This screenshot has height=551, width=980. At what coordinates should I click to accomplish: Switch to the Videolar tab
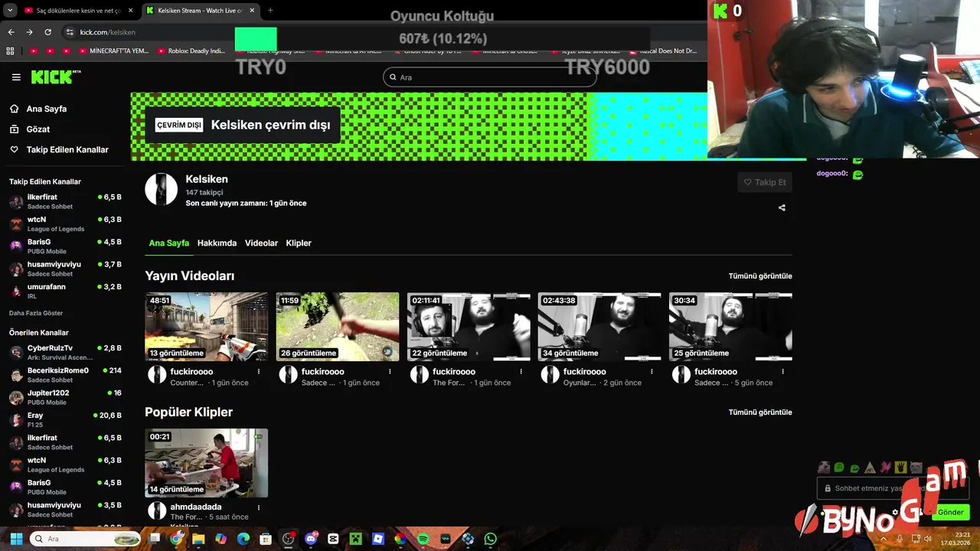click(261, 243)
